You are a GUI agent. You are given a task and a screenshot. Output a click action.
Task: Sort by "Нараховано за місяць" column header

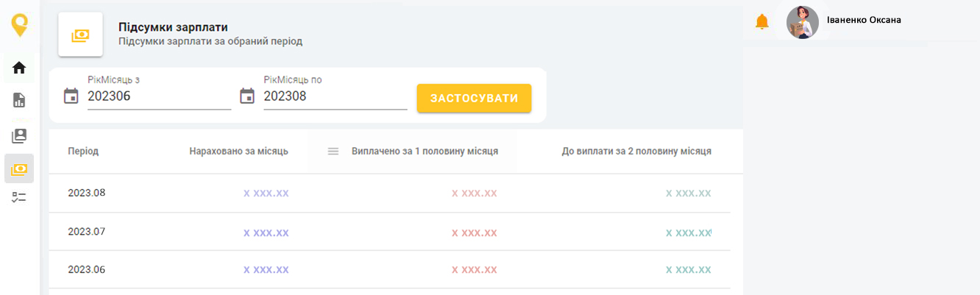[x=238, y=152]
